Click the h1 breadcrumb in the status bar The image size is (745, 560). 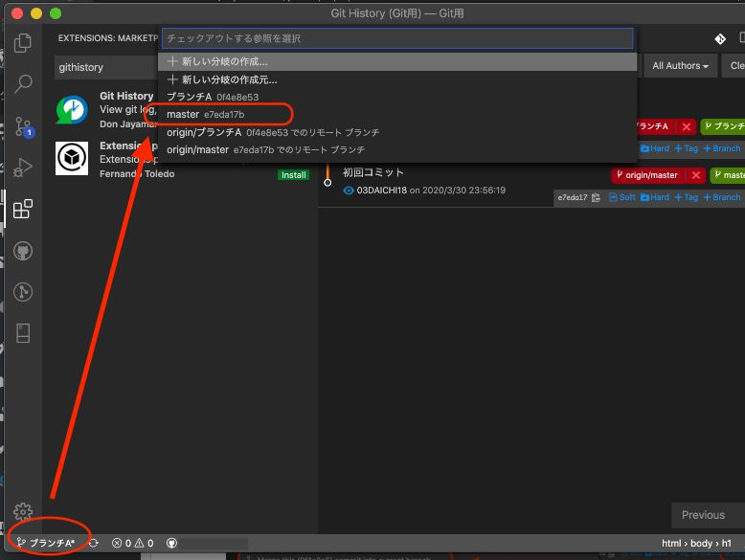727,543
